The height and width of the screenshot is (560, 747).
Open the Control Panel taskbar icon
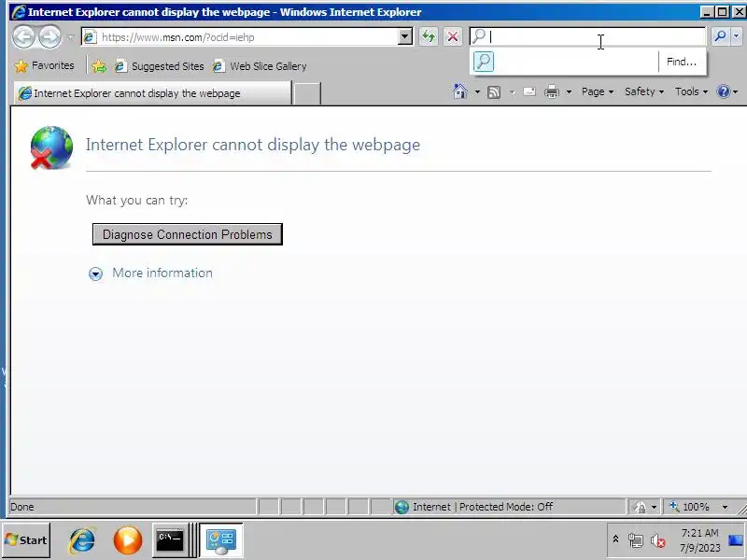(221, 540)
